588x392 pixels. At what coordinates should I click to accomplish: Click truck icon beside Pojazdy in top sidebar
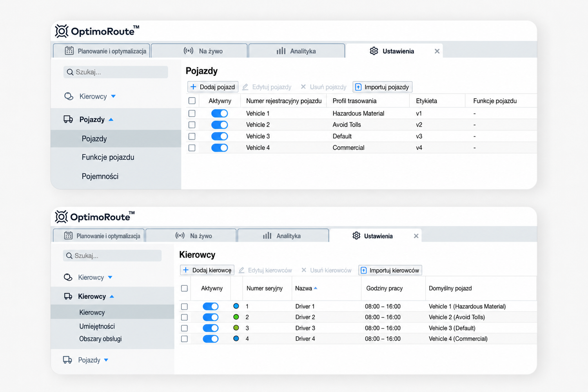click(x=68, y=119)
